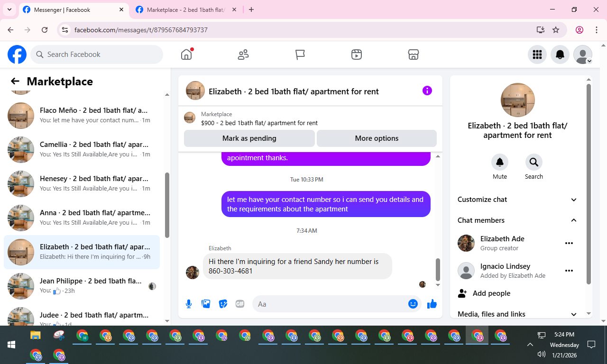Click conversation list scrollbar
The image size is (607, 364).
167,205
